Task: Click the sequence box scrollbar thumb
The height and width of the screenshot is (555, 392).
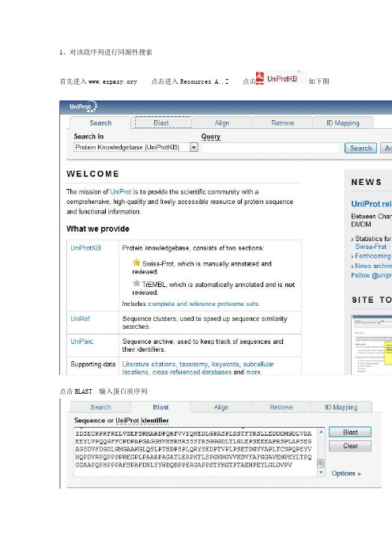Action: click(321, 463)
